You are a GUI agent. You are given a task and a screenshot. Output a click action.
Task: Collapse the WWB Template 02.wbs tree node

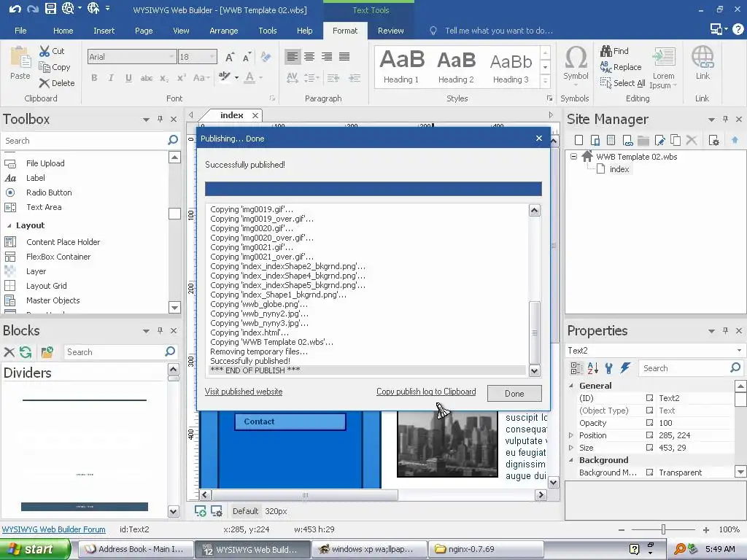point(573,156)
